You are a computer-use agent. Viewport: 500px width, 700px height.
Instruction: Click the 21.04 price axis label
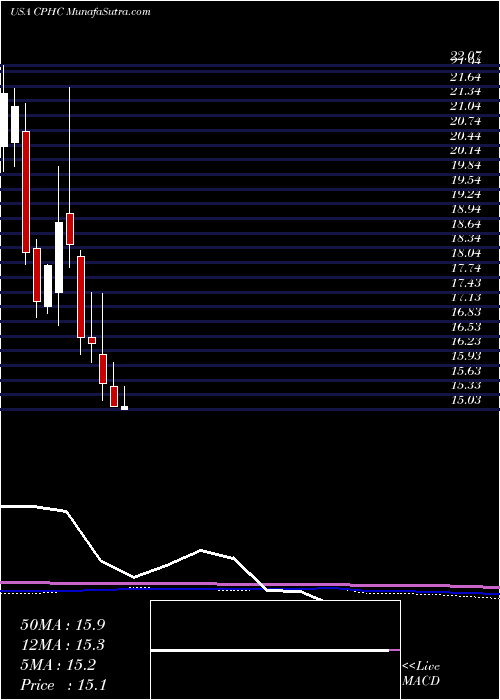click(x=466, y=107)
